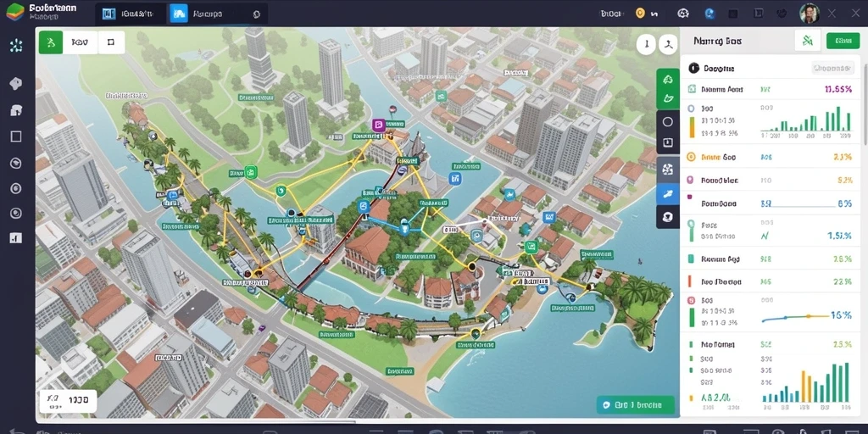
Task: Open the profile avatar in top right corner
Action: tap(810, 14)
